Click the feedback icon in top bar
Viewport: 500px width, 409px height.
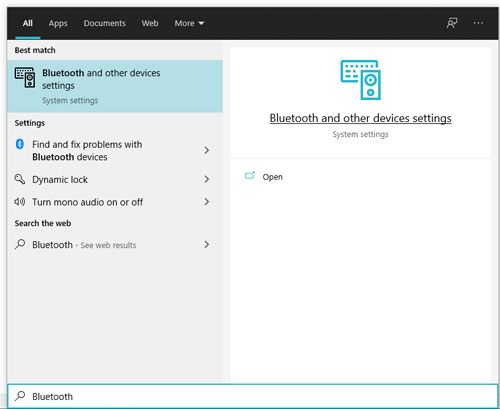pos(452,23)
